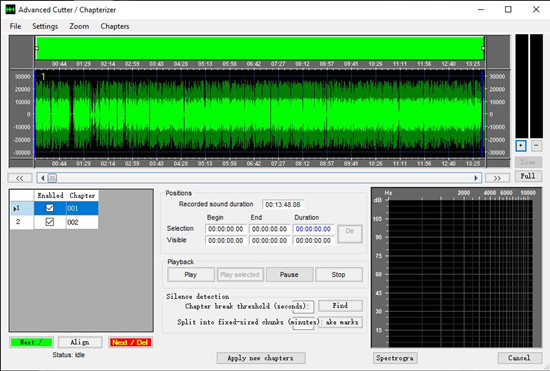Click the Visible Duration time field
The image size is (550, 371).
tap(313, 241)
